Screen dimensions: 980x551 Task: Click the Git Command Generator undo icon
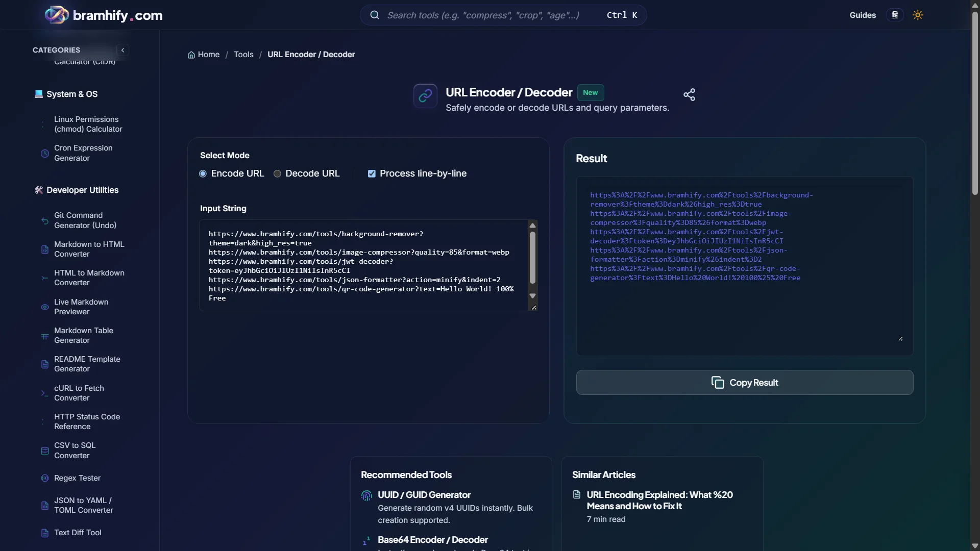[x=45, y=220]
